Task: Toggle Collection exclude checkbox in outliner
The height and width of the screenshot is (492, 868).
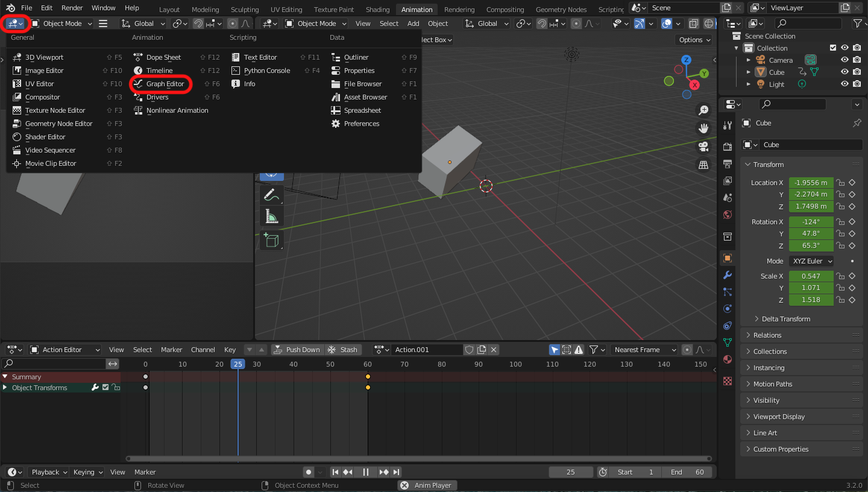Action: (x=833, y=48)
